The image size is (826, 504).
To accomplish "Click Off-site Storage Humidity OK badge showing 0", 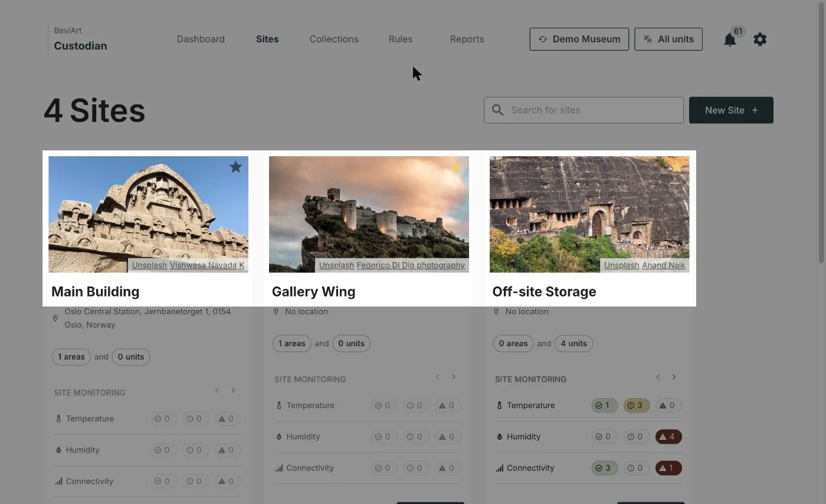I will click(x=605, y=437).
